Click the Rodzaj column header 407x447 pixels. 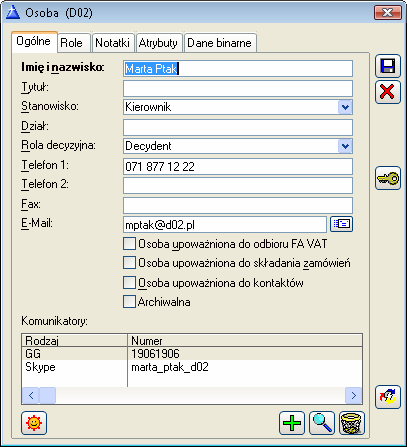[x=75, y=340]
